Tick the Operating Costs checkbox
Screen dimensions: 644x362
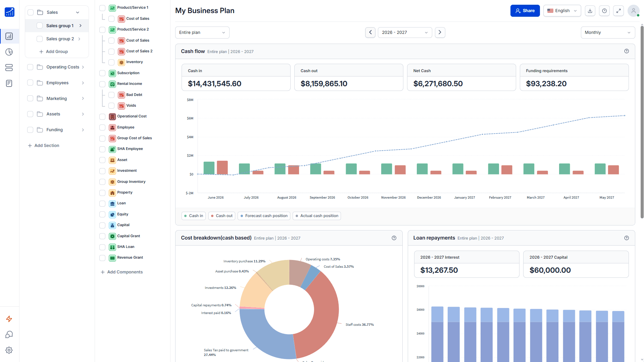click(x=30, y=67)
